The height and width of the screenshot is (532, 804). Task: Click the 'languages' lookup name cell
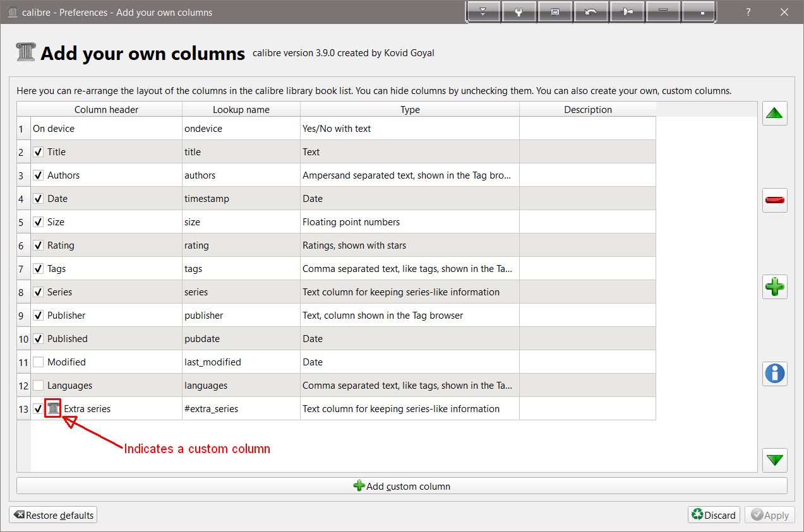coord(241,386)
